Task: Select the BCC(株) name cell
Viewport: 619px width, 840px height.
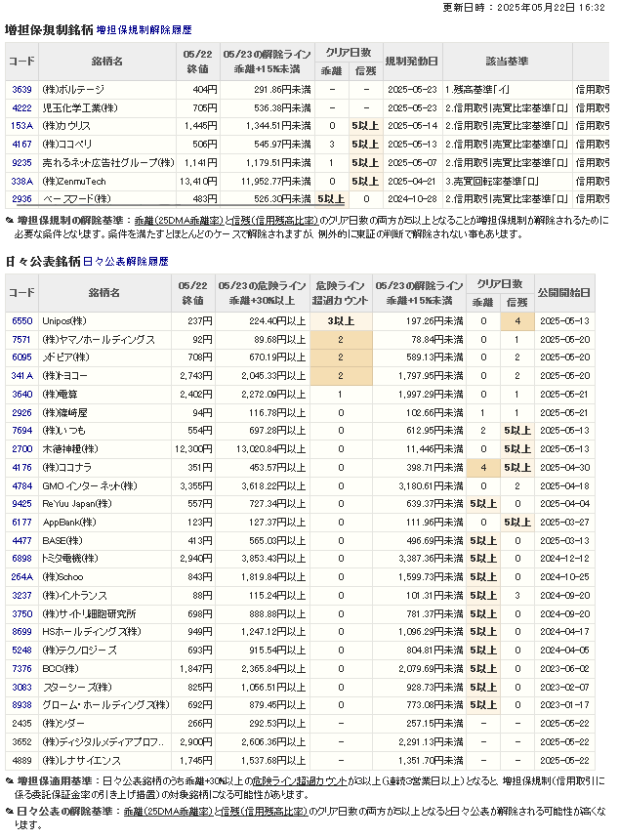Action: (104, 669)
